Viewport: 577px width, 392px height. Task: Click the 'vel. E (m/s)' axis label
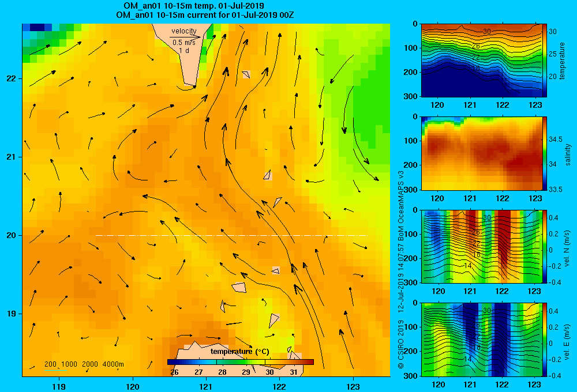point(567,342)
